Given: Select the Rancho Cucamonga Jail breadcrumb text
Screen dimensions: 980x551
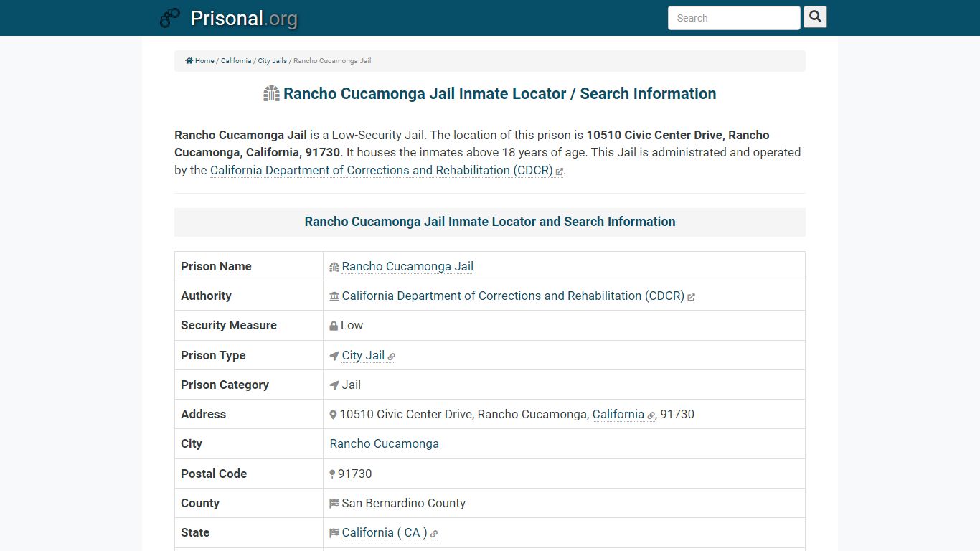Looking at the screenshot, I should pyautogui.click(x=332, y=61).
